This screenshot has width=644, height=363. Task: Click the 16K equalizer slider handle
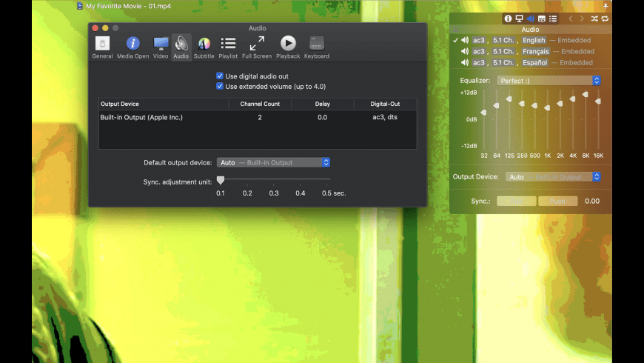click(x=598, y=101)
